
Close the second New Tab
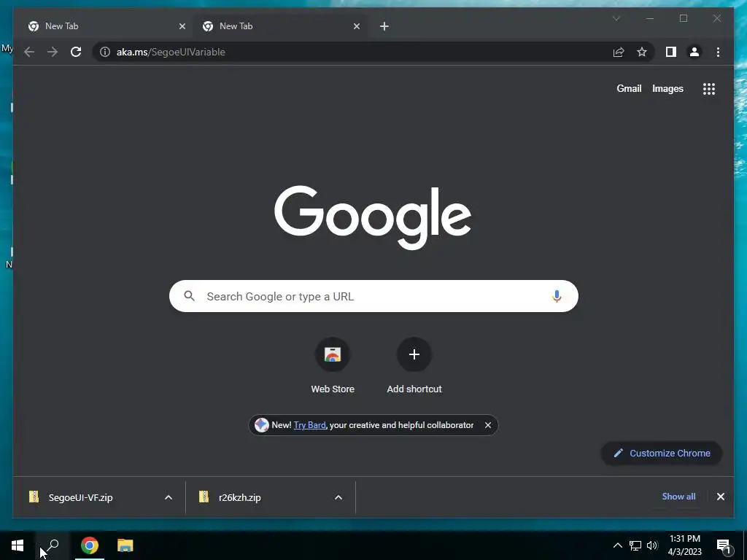(356, 26)
